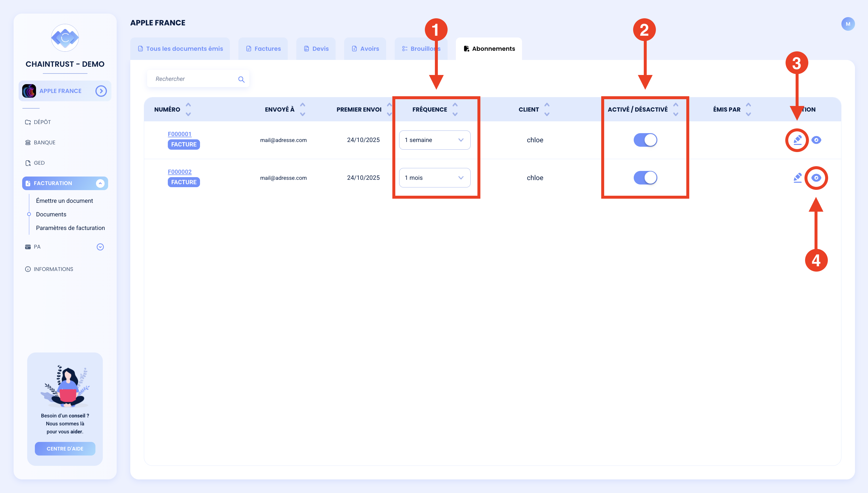Screen dimensions: 868x493
Task: Click the APPLE FRANCE page title
Action: (157, 23)
